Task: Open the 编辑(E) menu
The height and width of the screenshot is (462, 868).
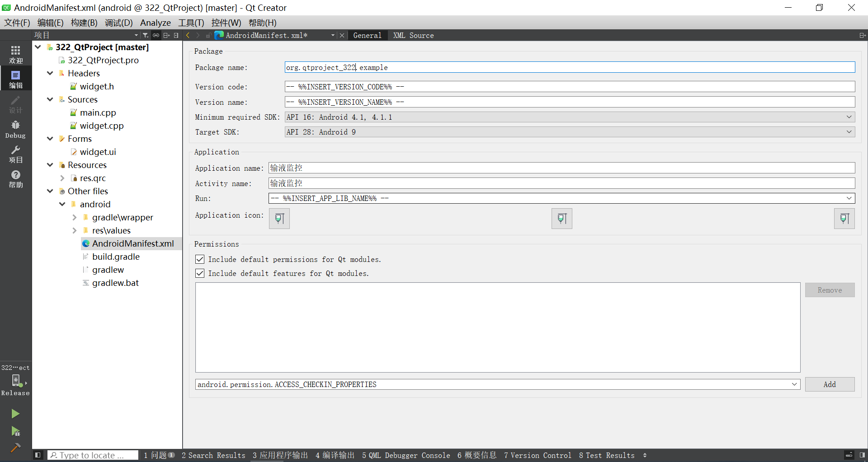Action: coord(51,23)
